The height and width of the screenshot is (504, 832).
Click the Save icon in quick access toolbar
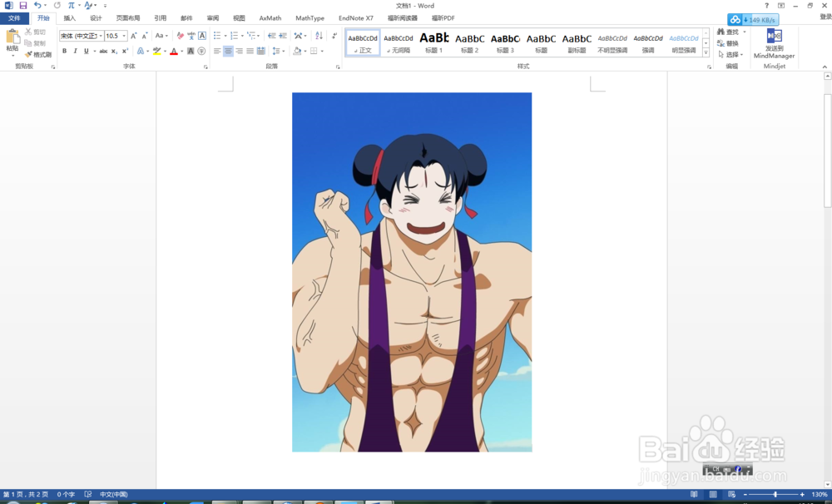(22, 5)
